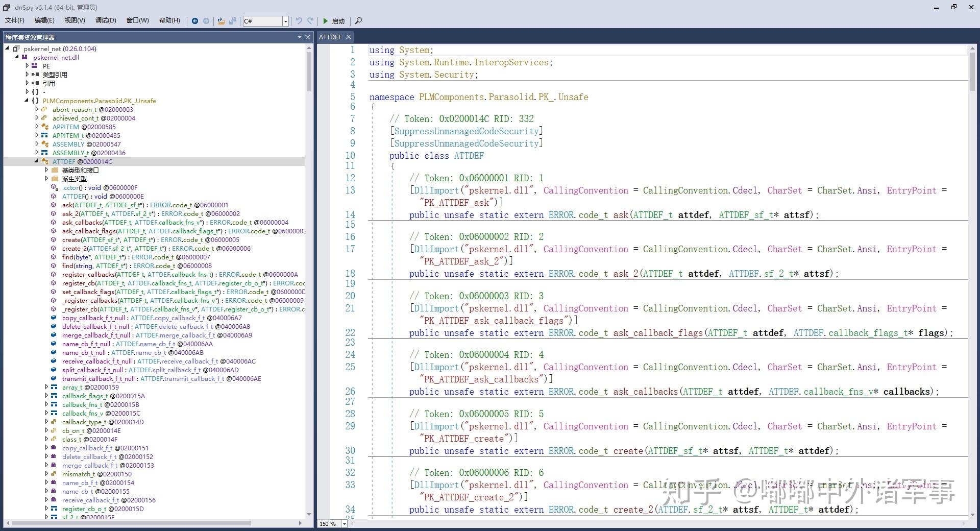The image size is (980, 531).
Task: Expand the PE tree node
Action: 28,66
